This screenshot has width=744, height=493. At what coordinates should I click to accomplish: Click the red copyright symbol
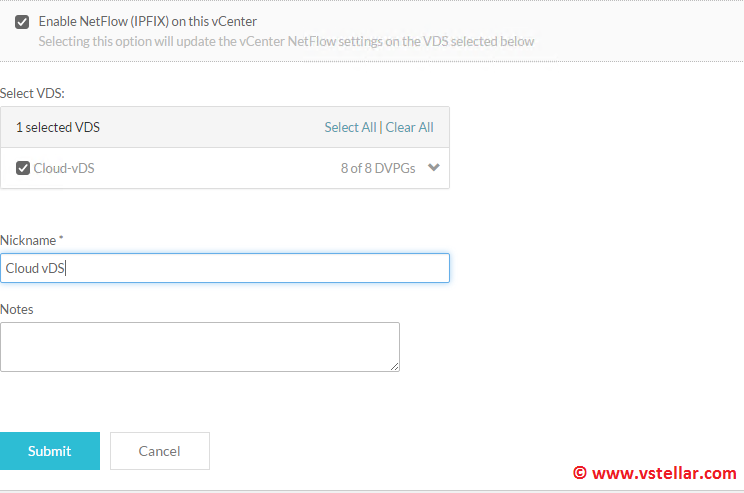click(x=579, y=473)
